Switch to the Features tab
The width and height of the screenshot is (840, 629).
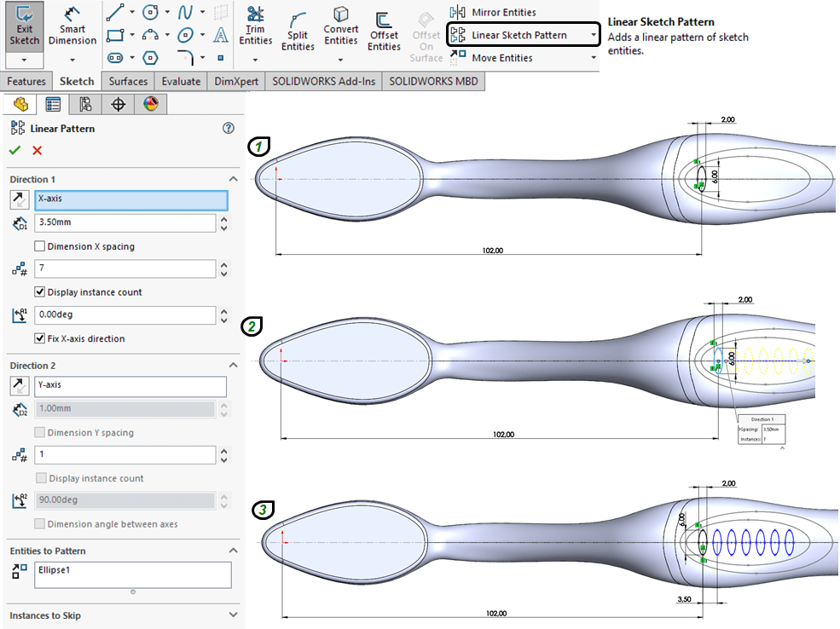click(26, 81)
